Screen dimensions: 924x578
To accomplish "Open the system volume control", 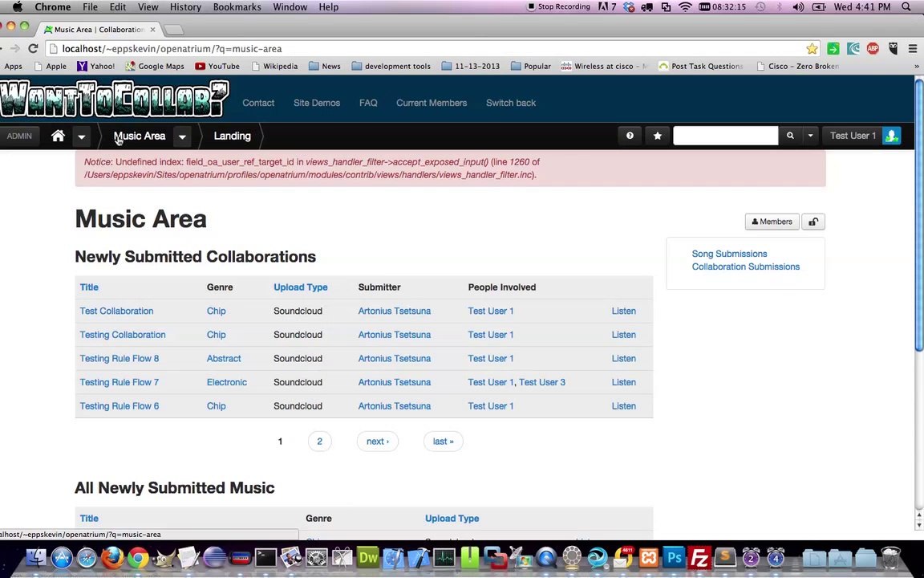I will 798,7.
